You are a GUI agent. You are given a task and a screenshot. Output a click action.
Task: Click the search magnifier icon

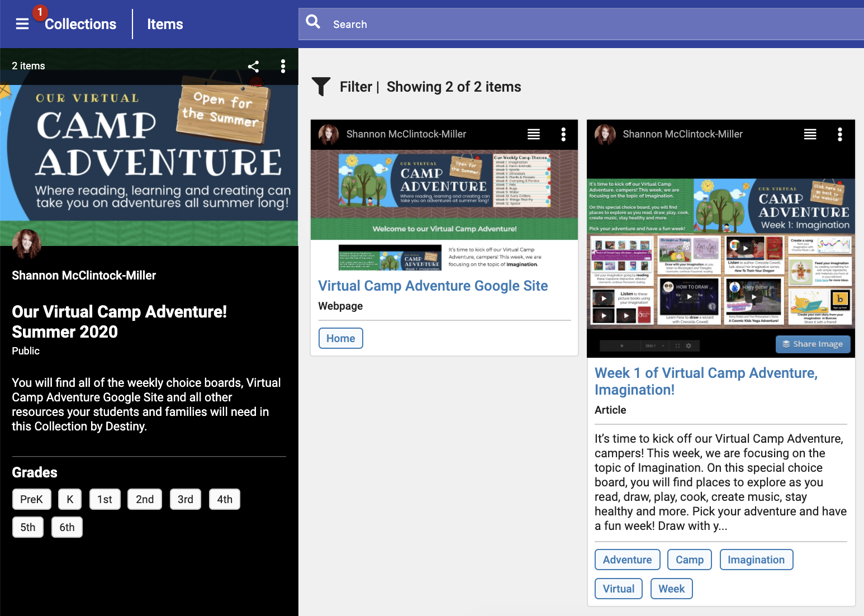313,21
